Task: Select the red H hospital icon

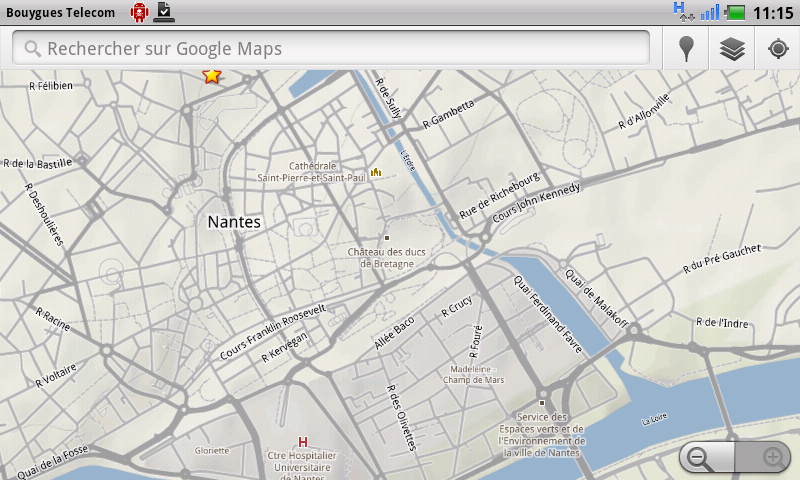Action: (x=303, y=441)
